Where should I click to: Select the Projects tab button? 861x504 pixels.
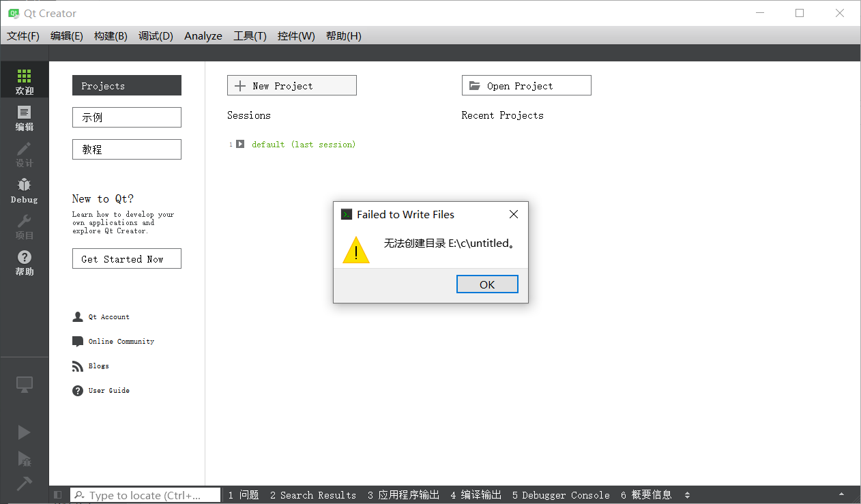click(127, 85)
